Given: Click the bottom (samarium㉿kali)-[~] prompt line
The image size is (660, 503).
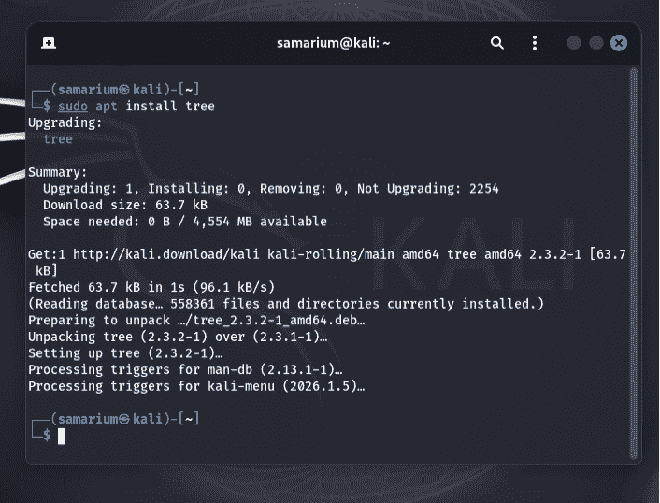Looking at the screenshot, I should 125,419.
